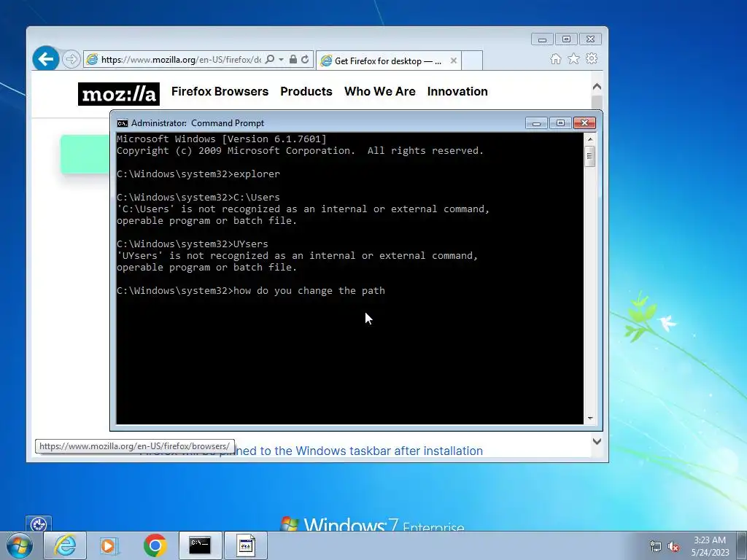Minimize the Command Prompt window
The width and height of the screenshot is (747, 560).
click(x=536, y=123)
